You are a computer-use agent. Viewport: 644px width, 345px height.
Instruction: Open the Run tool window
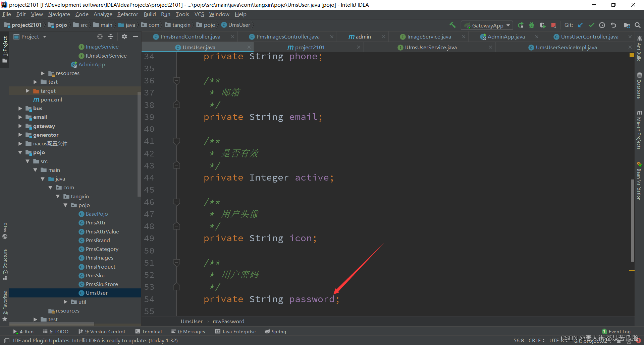(23, 332)
